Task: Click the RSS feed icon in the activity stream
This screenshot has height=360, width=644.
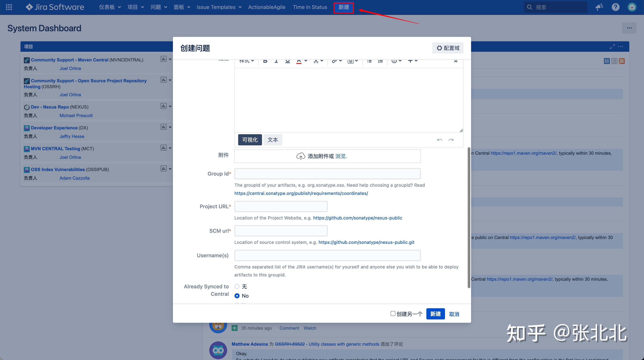Action: [622, 61]
